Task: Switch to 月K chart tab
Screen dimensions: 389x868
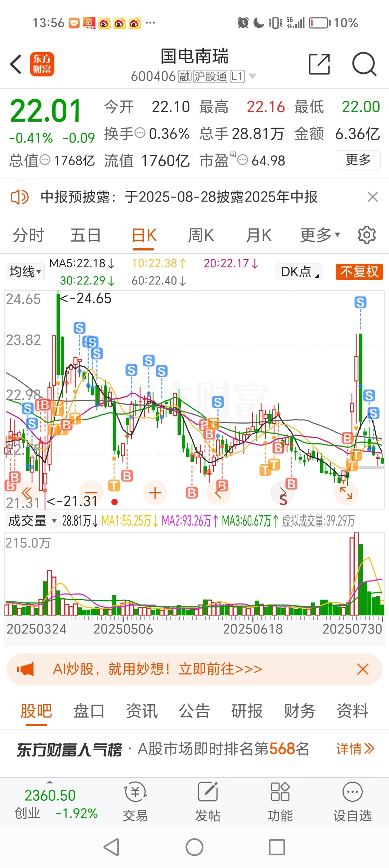Action: click(259, 235)
